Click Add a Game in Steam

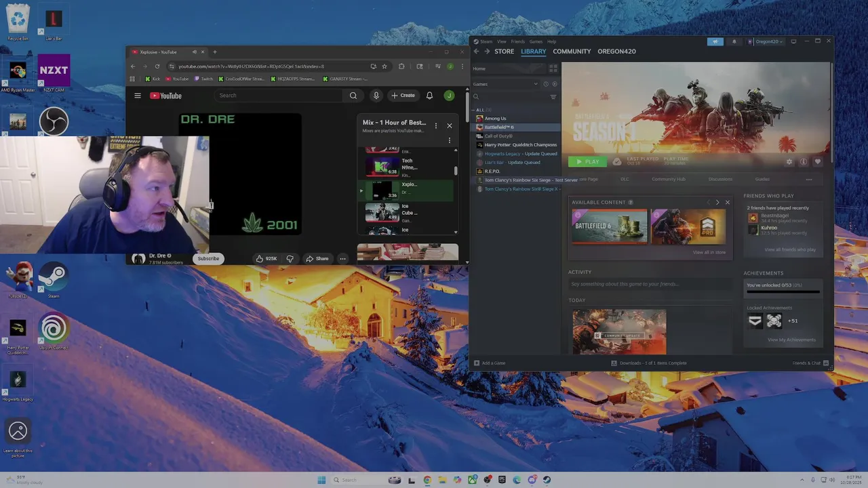click(x=489, y=363)
